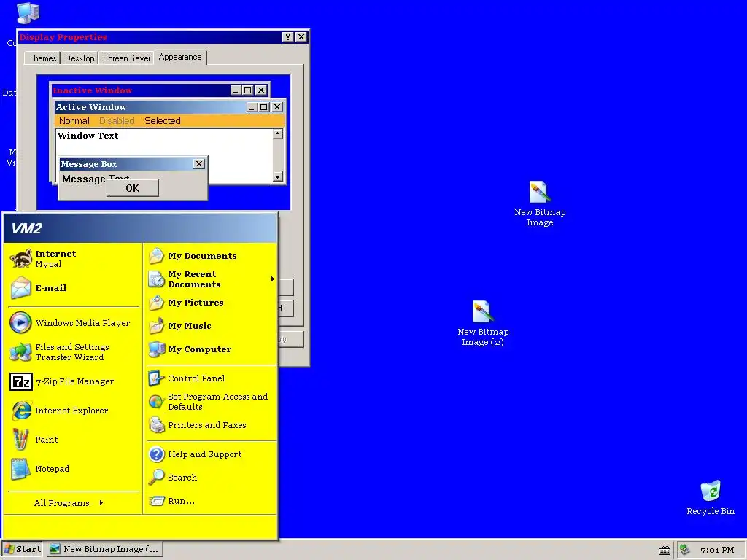The image size is (747, 560).
Task: Click OK button in Message Box preview
Action: pos(133,188)
